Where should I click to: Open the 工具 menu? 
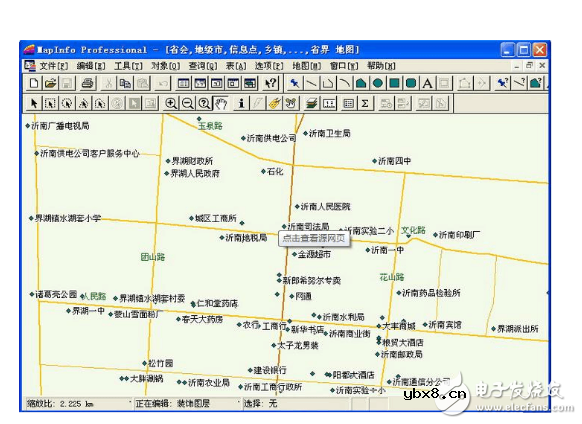(x=128, y=66)
